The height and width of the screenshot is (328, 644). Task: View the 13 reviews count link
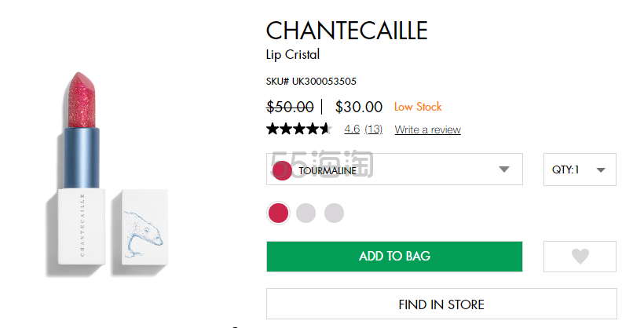click(374, 129)
